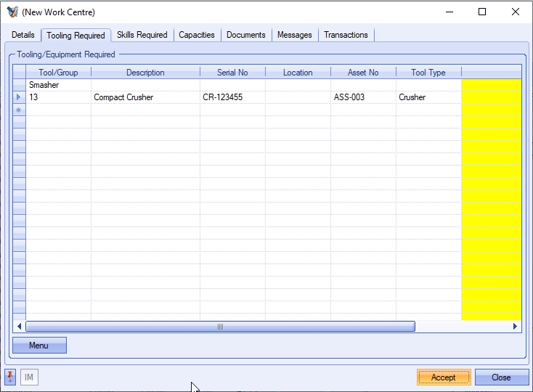The width and height of the screenshot is (533, 392).
Task: Open the Skills Required tab
Action: pos(142,35)
